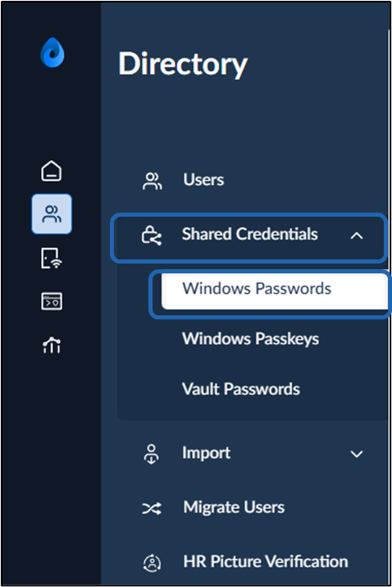
Task: Open the Home icon in sidebar
Action: (51, 171)
